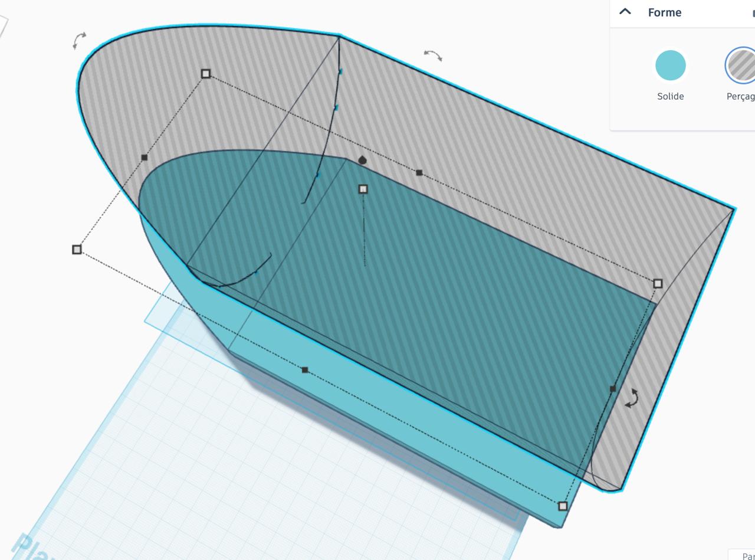This screenshot has width=755, height=560.
Task: Click the rightmost white corner resize handle
Action: pyautogui.click(x=658, y=284)
